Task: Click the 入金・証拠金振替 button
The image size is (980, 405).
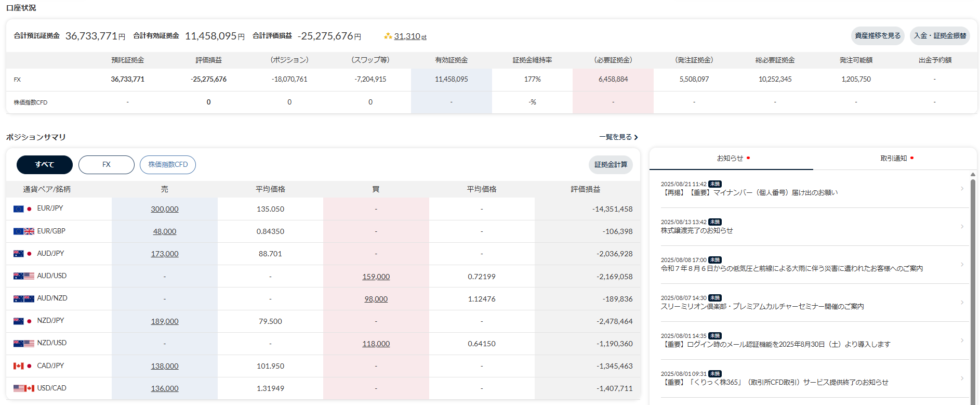Action: coord(940,36)
